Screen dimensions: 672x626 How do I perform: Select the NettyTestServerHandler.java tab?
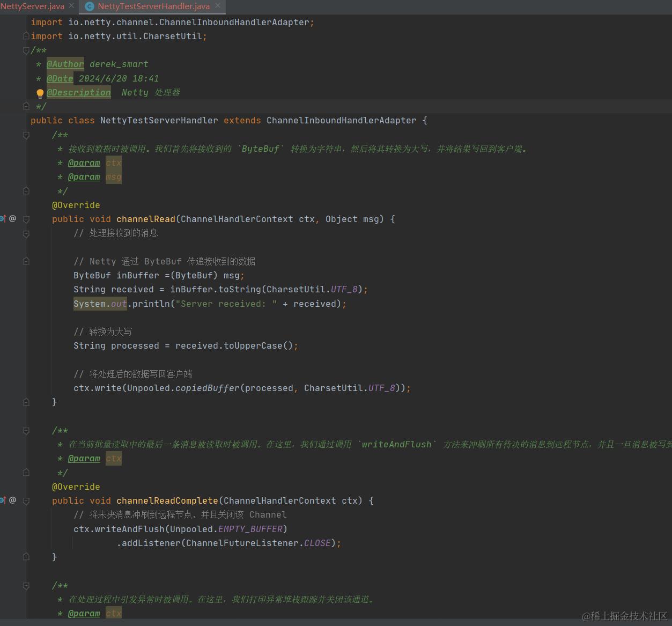pos(153,6)
